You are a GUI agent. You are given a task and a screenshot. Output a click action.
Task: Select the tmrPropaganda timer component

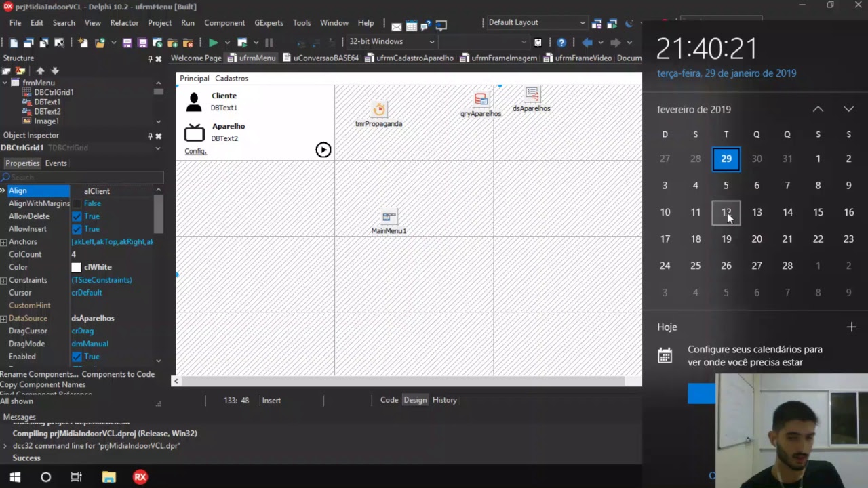pyautogui.click(x=379, y=110)
